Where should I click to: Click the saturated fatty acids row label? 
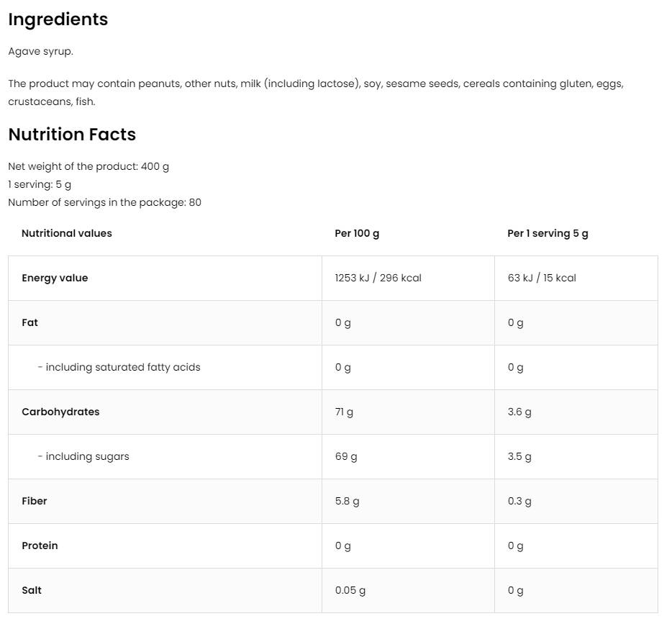[119, 367]
